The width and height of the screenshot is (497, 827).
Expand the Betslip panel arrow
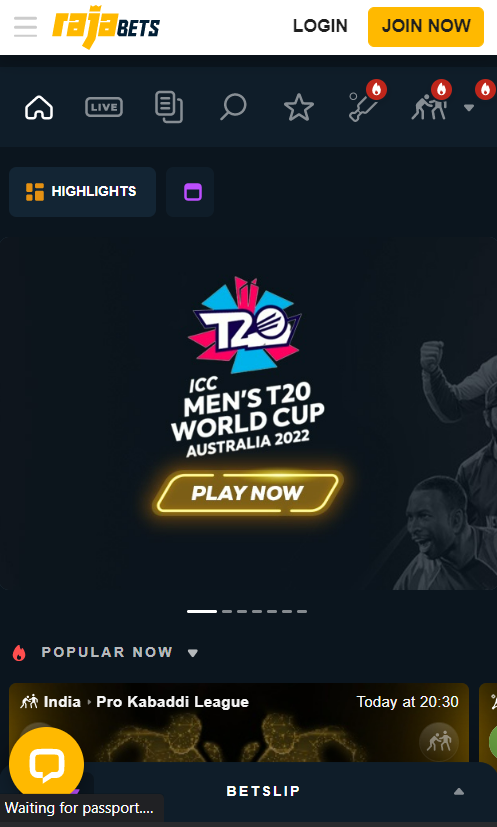tap(459, 791)
